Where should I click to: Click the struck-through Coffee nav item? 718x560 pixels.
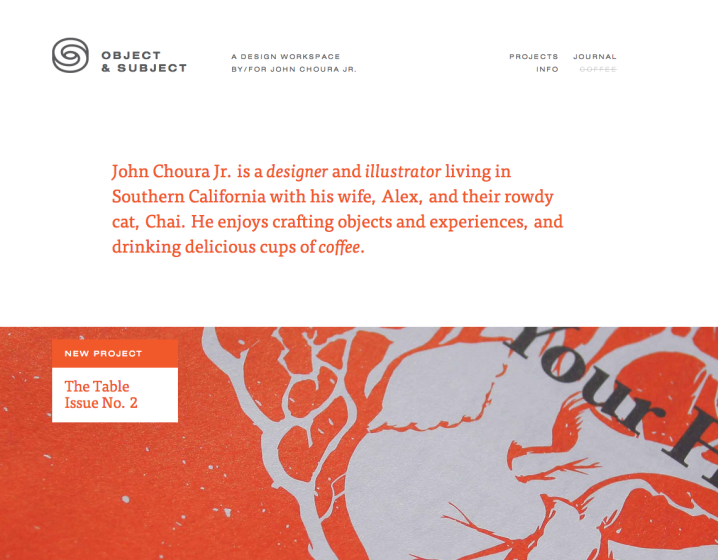598,70
